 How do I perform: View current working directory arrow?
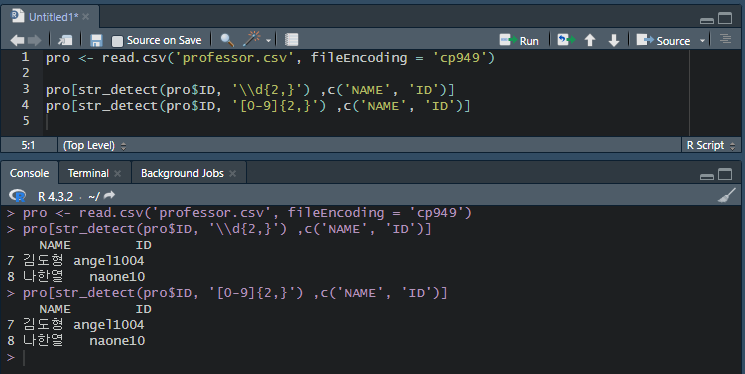click(x=110, y=195)
